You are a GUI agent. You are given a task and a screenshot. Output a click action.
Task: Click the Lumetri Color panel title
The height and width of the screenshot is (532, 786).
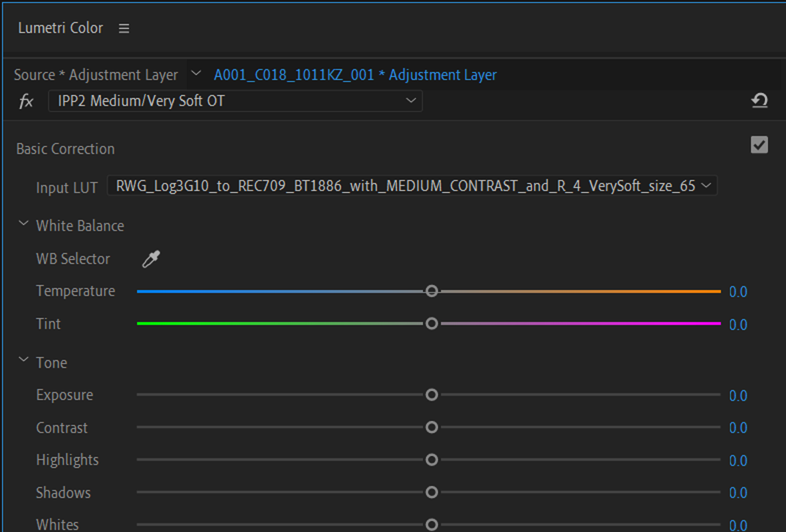[x=61, y=28]
